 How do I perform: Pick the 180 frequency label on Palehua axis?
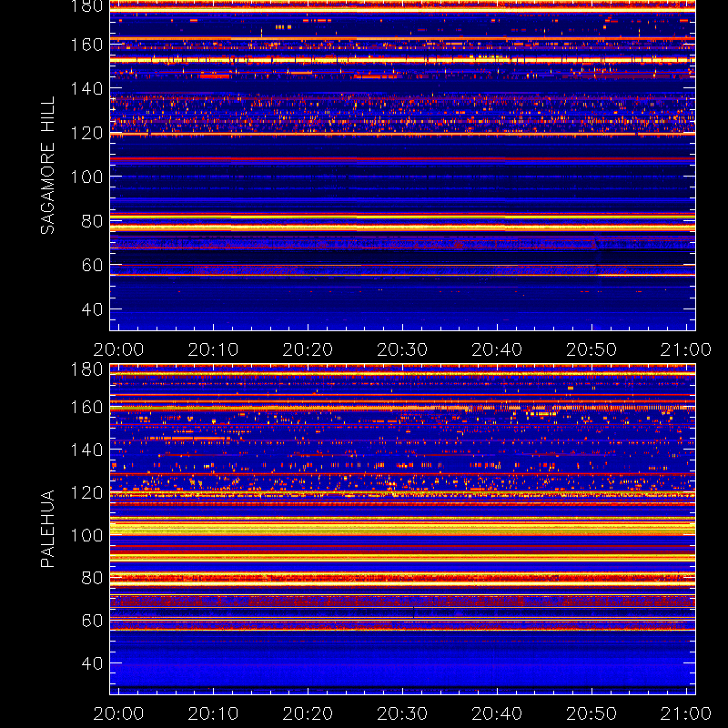point(86,369)
